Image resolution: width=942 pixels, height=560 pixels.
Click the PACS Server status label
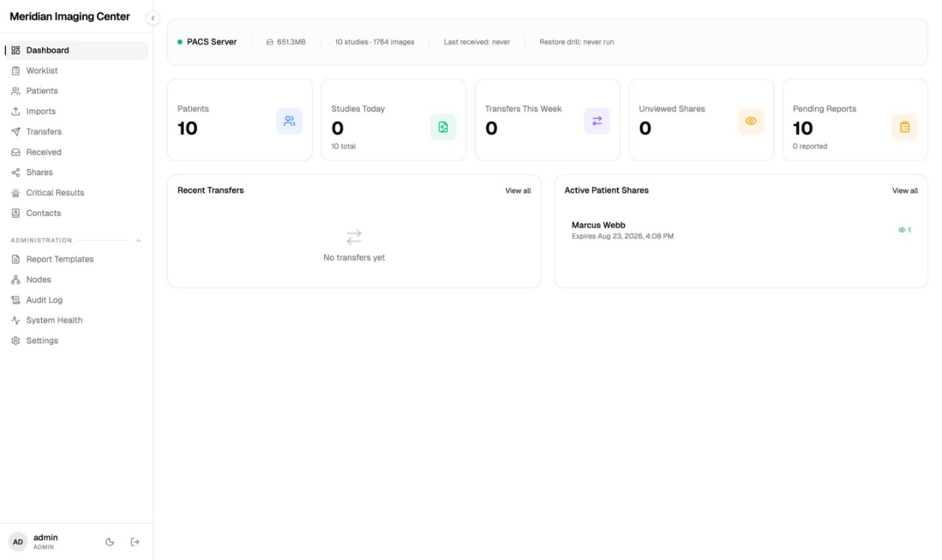[x=212, y=42]
